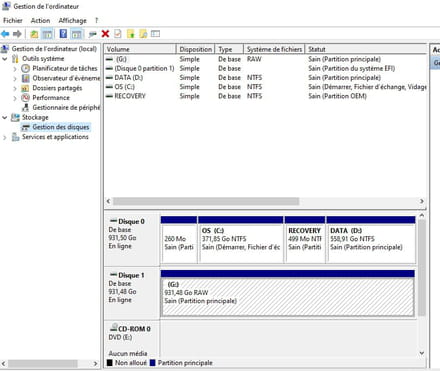Open the Fichier menu

click(13, 21)
